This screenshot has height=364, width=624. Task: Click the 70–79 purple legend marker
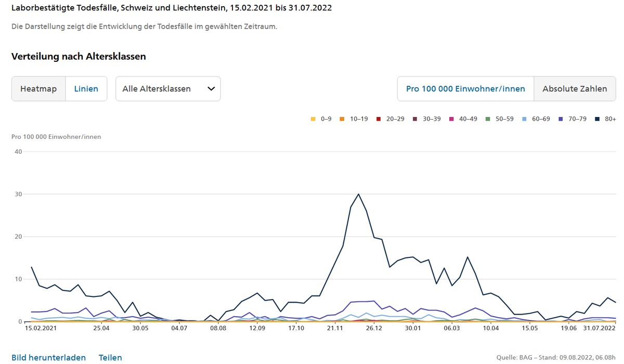561,119
